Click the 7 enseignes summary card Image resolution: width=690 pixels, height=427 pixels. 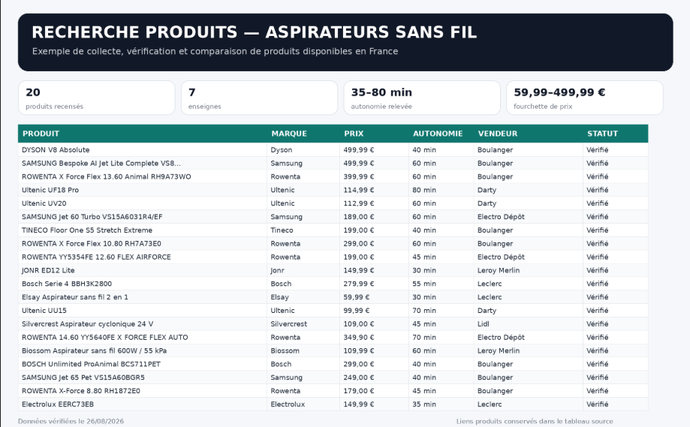coord(259,98)
